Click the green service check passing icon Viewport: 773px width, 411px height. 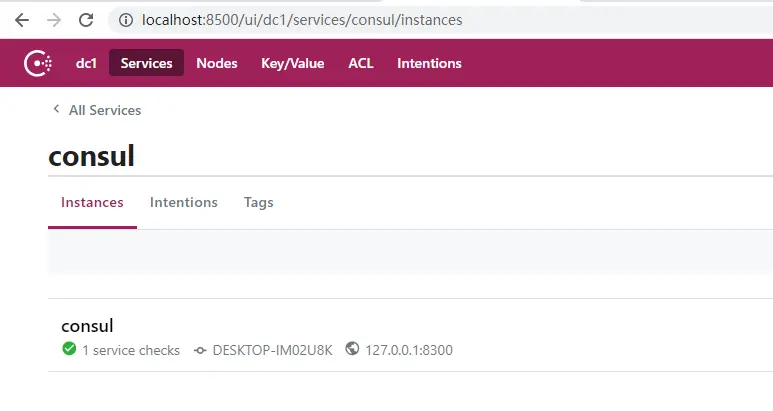[69, 349]
